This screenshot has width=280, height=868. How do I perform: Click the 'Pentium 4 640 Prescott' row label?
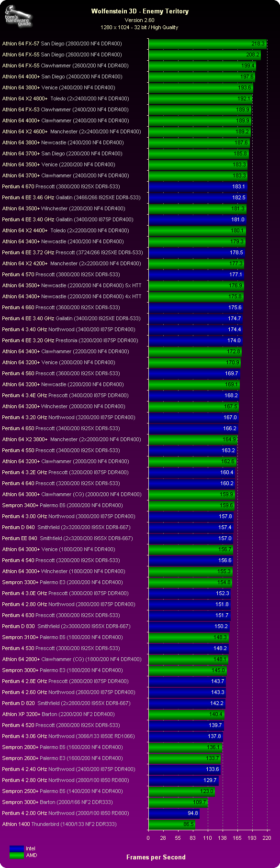tap(61, 483)
